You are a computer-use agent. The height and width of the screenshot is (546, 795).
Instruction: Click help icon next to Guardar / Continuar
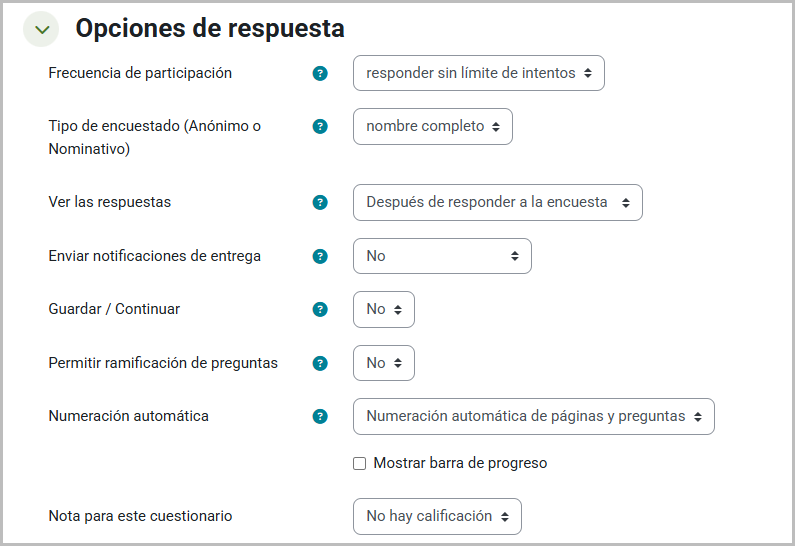pos(320,309)
